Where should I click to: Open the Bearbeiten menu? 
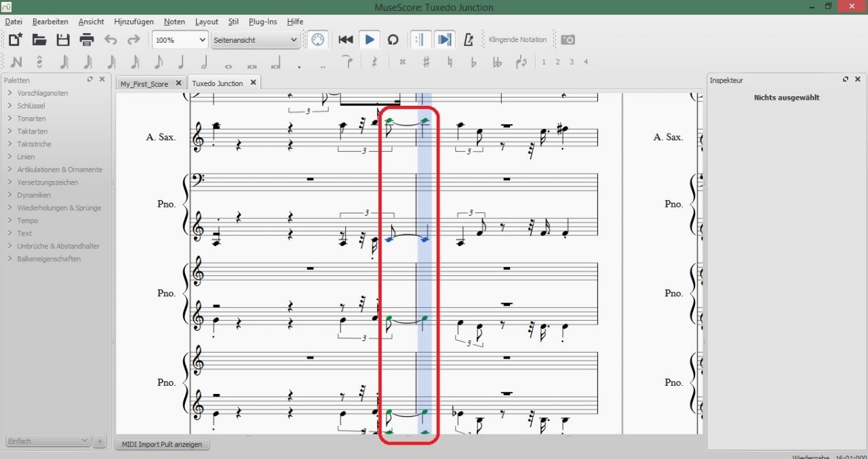[50, 22]
